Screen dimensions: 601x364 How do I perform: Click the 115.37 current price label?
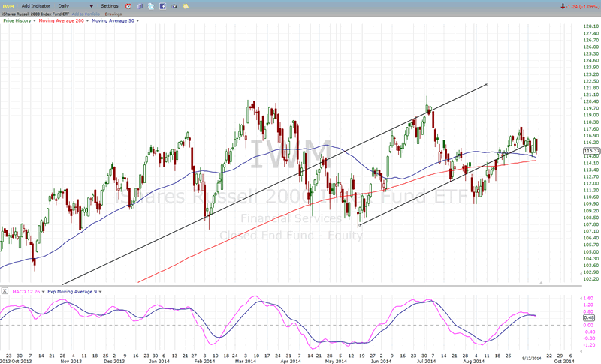click(x=590, y=151)
